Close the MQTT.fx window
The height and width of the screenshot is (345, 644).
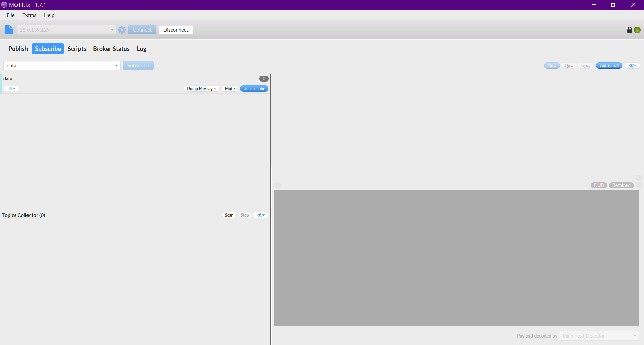(x=633, y=5)
